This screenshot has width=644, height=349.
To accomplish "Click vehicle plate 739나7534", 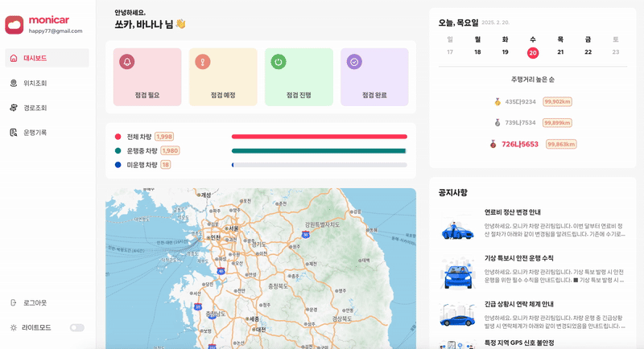I will (x=520, y=122).
